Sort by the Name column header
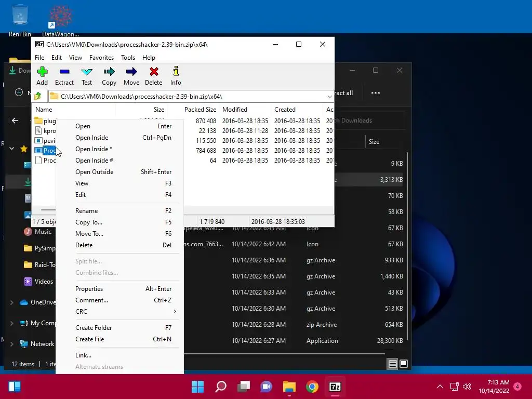The height and width of the screenshot is (399, 532). [x=74, y=110]
